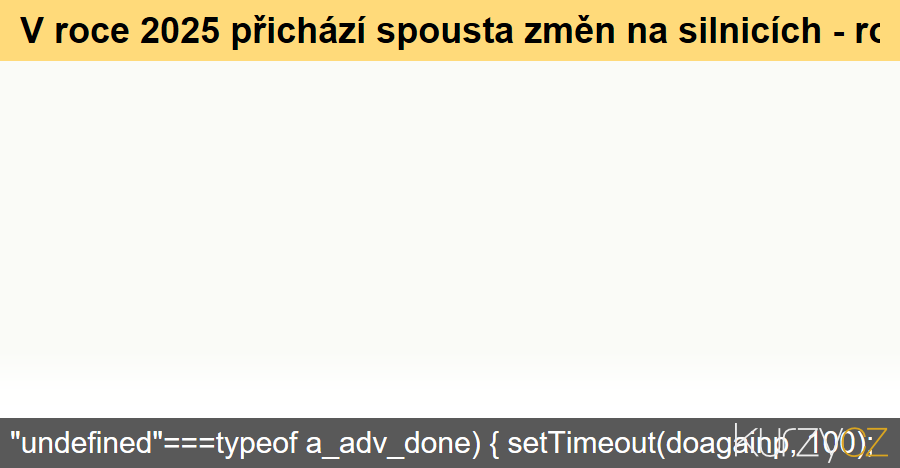Click "V roce" at the headline start
900x468 pixels.
pos(75,30)
